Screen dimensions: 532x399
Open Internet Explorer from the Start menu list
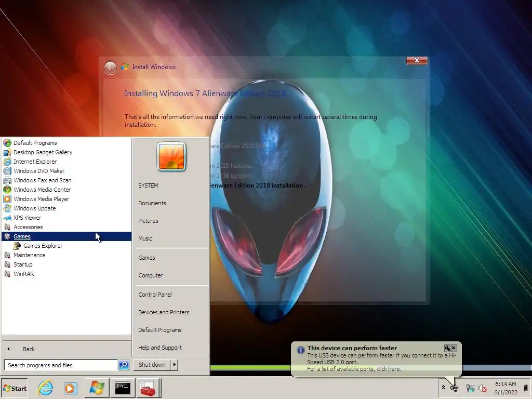[x=66, y=162]
